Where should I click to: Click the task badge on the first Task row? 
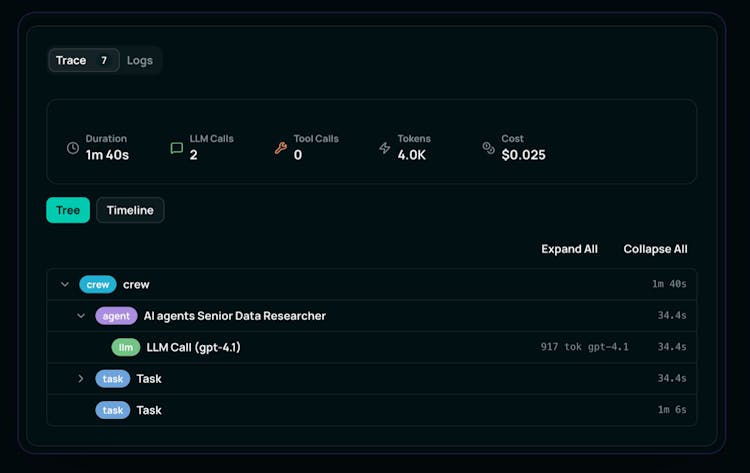113,379
